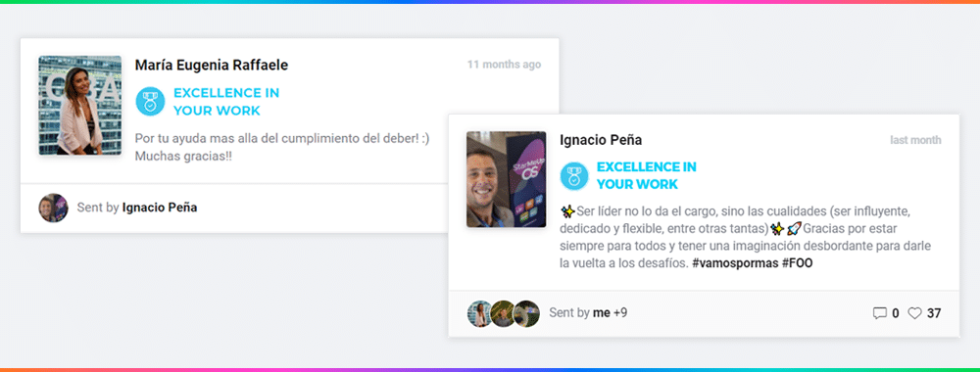Click the second sender avatar on Ignacio's card
The width and height of the screenshot is (980, 372).
point(503,314)
